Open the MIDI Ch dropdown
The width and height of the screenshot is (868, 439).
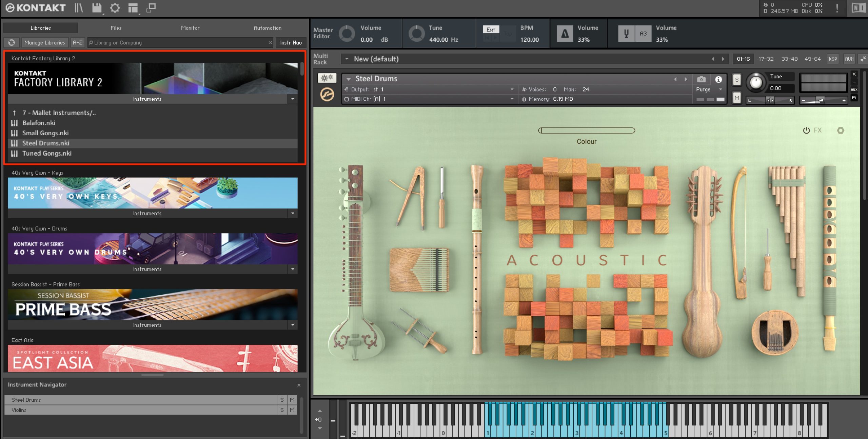click(512, 99)
